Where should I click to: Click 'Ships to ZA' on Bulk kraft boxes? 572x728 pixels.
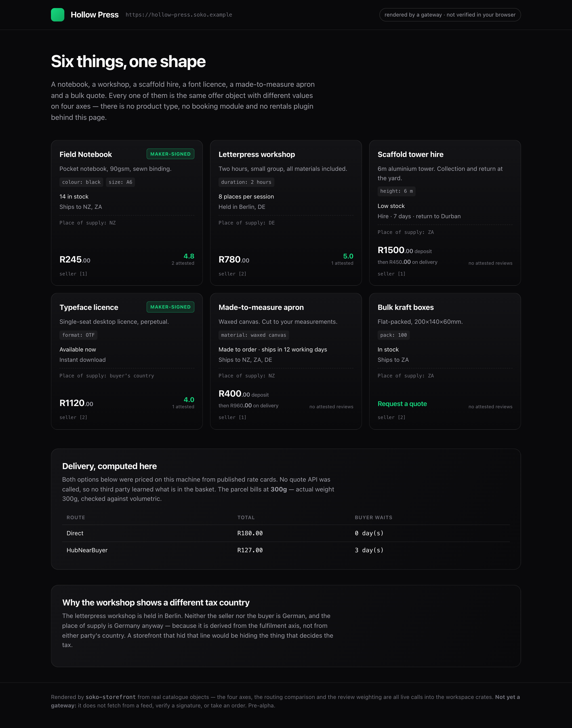click(393, 360)
